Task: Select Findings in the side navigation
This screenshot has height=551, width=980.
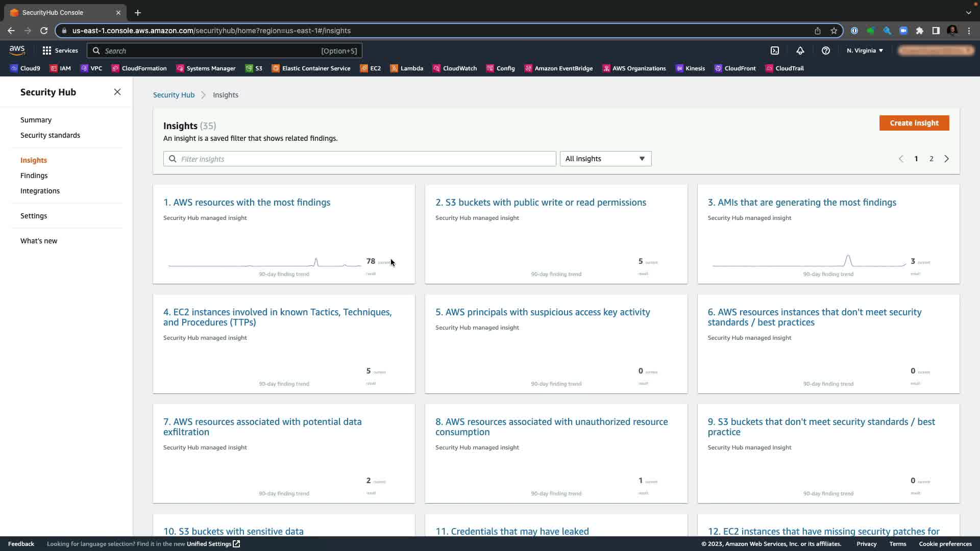Action: click(34, 176)
